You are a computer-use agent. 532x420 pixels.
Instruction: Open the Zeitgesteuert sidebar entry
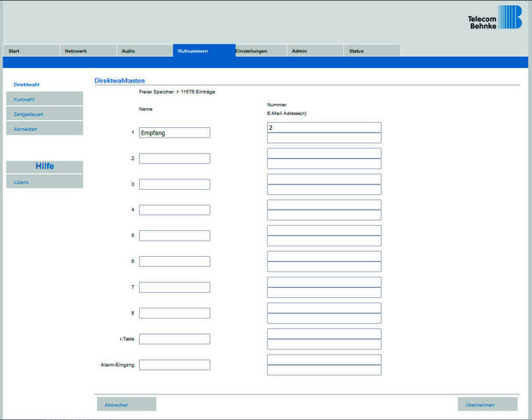click(44, 113)
